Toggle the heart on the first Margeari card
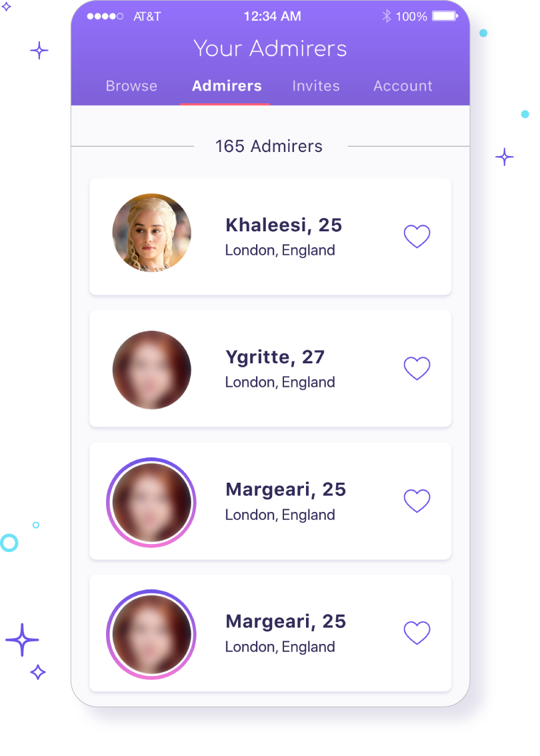 [417, 501]
